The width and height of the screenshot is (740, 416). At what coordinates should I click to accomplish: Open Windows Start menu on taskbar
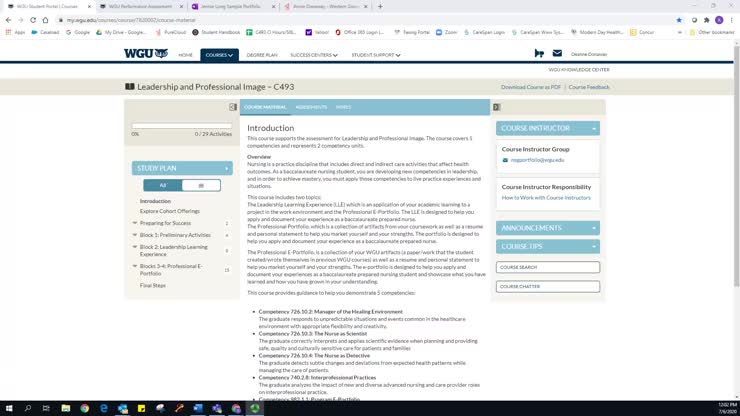pos(8,409)
